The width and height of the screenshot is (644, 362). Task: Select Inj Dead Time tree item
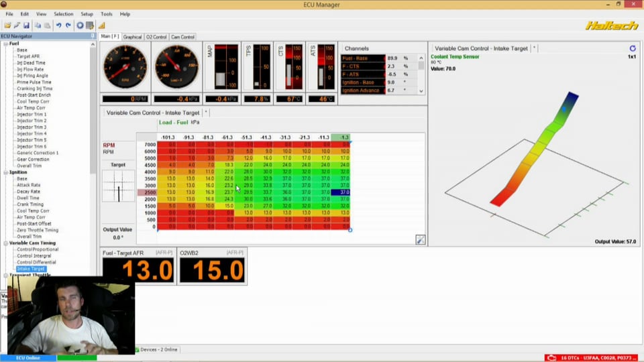click(x=31, y=63)
